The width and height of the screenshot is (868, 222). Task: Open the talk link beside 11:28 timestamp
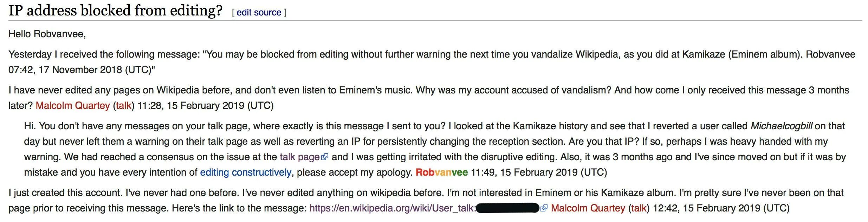[x=124, y=106]
